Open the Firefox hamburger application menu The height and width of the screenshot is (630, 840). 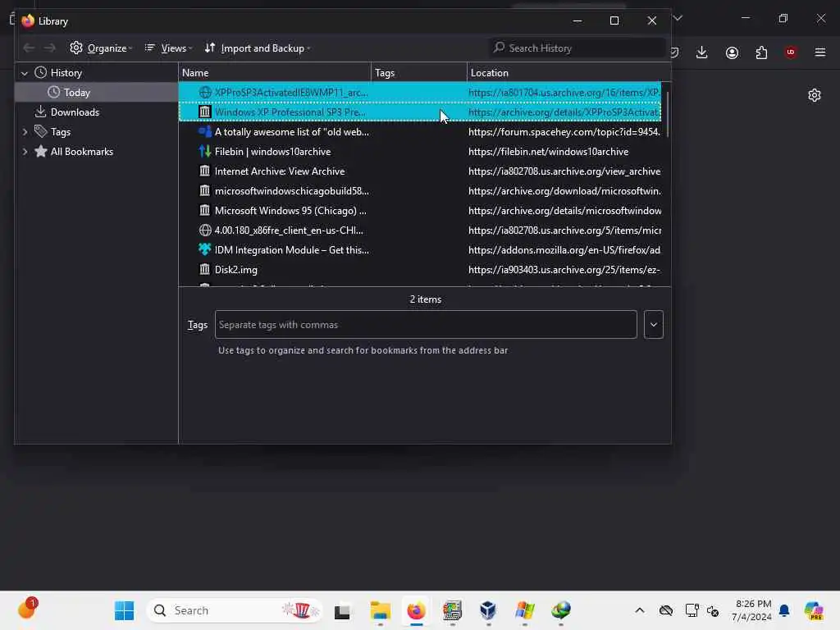point(820,52)
